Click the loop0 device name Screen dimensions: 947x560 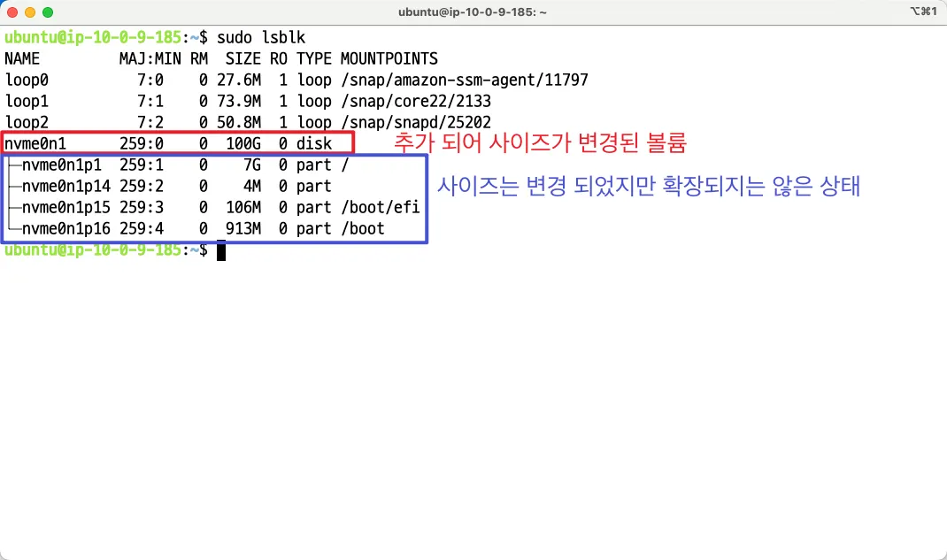(27, 81)
